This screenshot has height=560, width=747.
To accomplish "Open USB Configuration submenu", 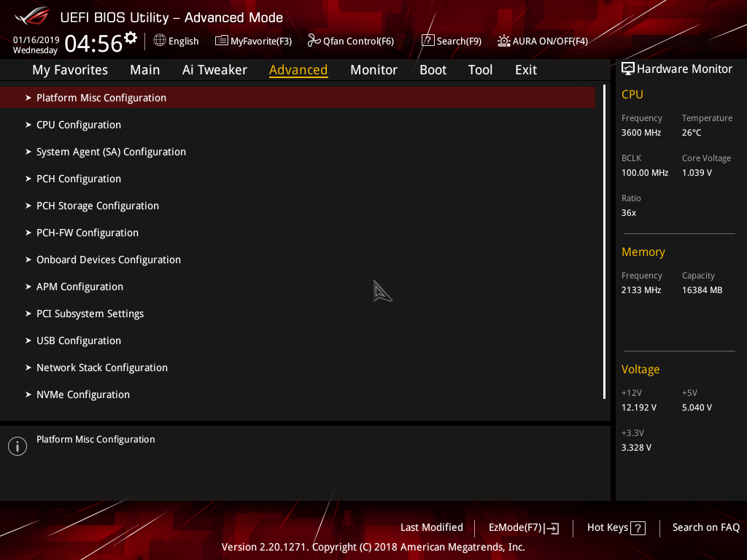I will click(78, 340).
